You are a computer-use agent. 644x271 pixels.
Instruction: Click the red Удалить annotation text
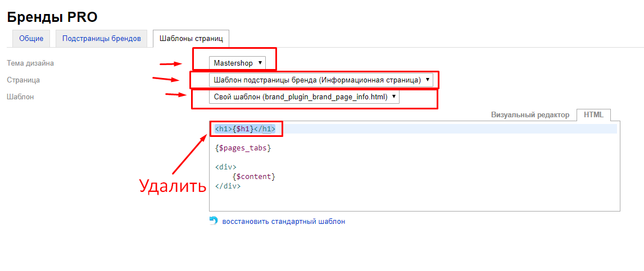(173, 186)
